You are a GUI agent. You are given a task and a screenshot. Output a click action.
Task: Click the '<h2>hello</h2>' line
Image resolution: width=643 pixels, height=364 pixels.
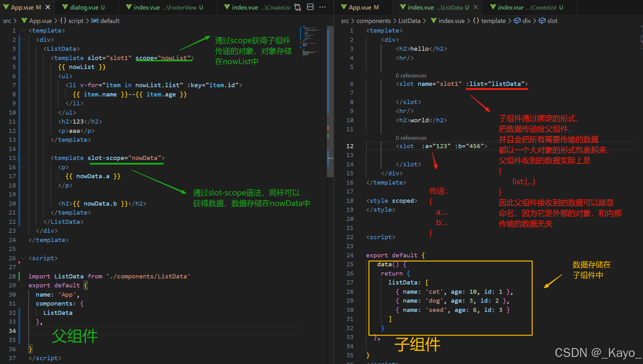coord(421,49)
